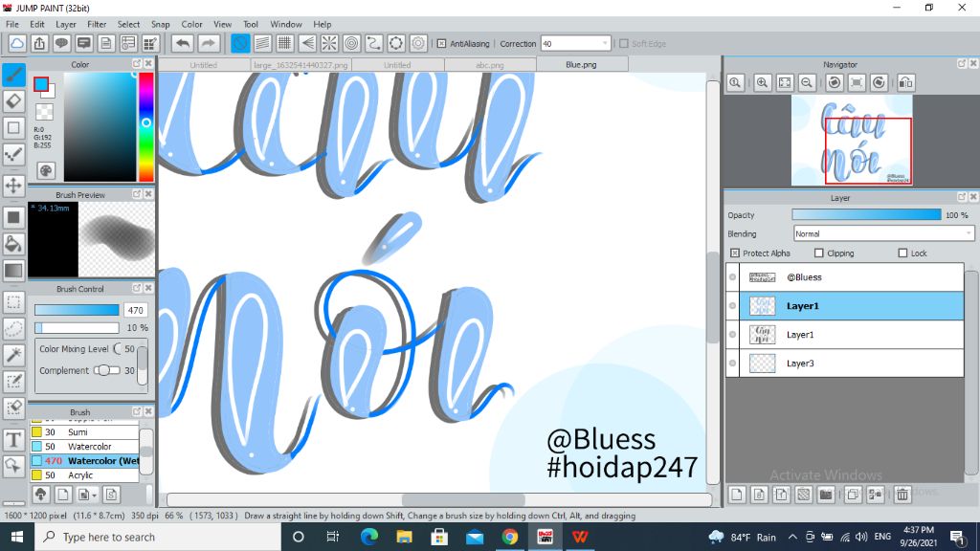Toggle the AntiAliasing checkbox

click(x=441, y=44)
